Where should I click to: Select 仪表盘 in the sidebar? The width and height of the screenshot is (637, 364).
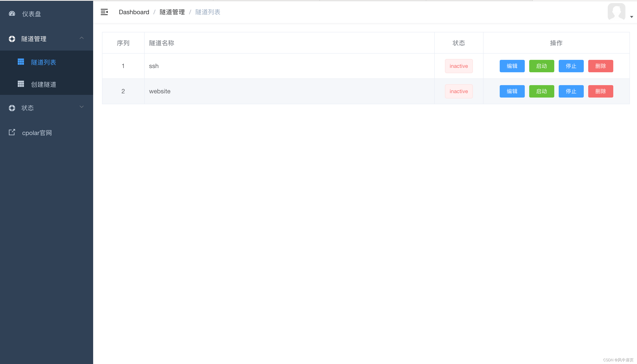pyautogui.click(x=31, y=14)
